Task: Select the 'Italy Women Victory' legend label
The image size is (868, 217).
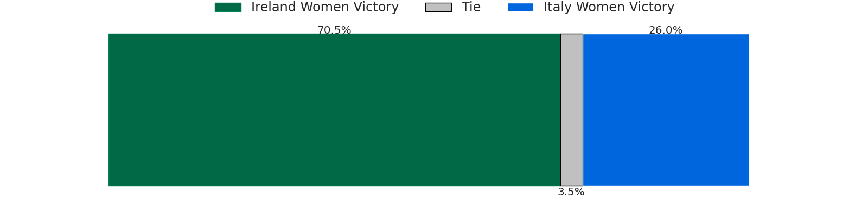Action: pos(609,7)
